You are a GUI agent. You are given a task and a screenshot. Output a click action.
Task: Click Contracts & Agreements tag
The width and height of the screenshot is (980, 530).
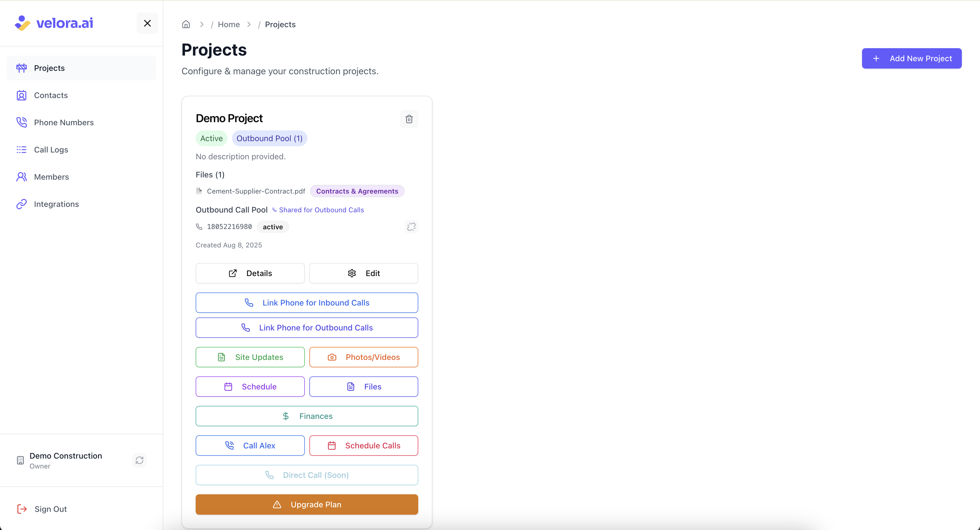(357, 191)
